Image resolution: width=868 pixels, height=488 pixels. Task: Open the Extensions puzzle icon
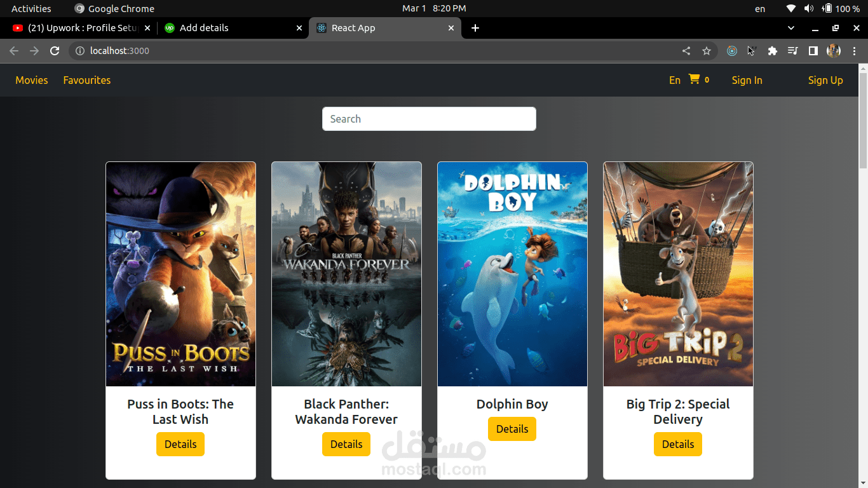(773, 51)
